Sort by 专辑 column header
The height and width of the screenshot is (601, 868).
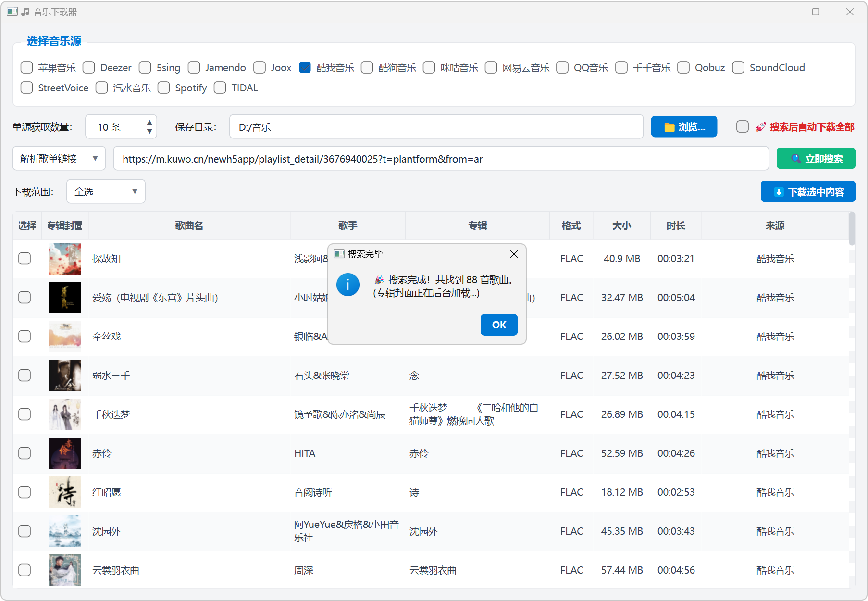pyautogui.click(x=478, y=225)
